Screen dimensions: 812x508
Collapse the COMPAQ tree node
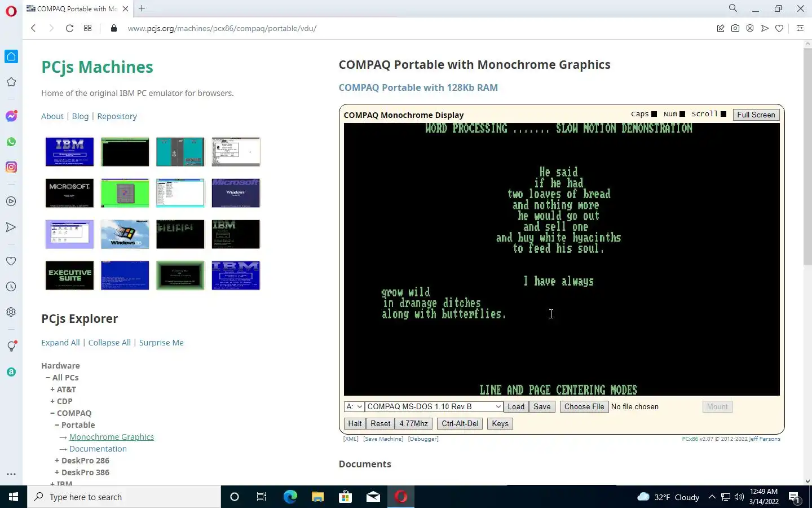click(52, 413)
